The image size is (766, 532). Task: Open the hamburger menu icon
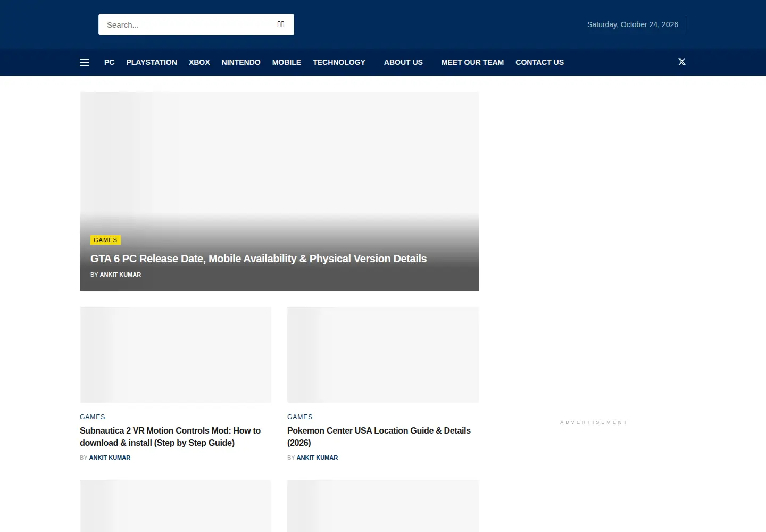pos(85,62)
